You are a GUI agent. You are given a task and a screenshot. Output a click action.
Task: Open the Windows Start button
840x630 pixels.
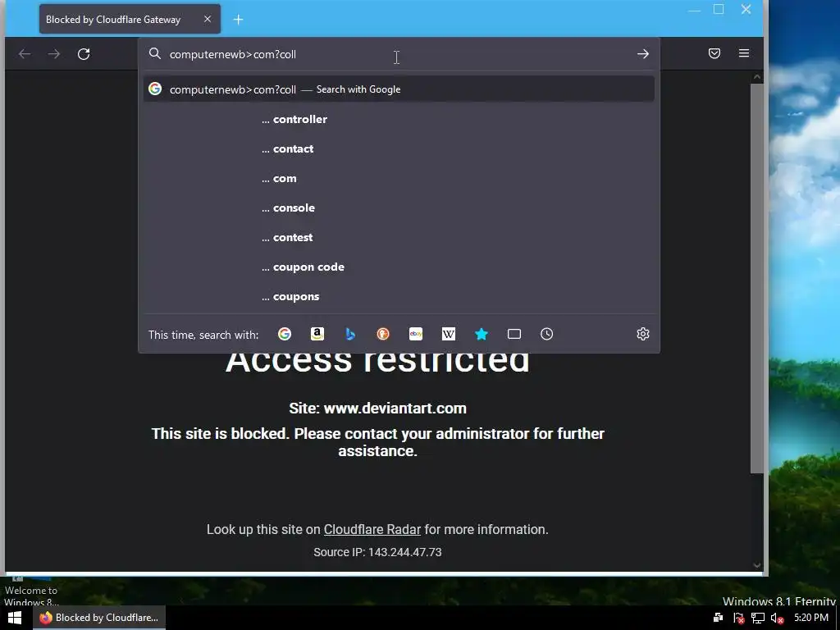tap(15, 618)
